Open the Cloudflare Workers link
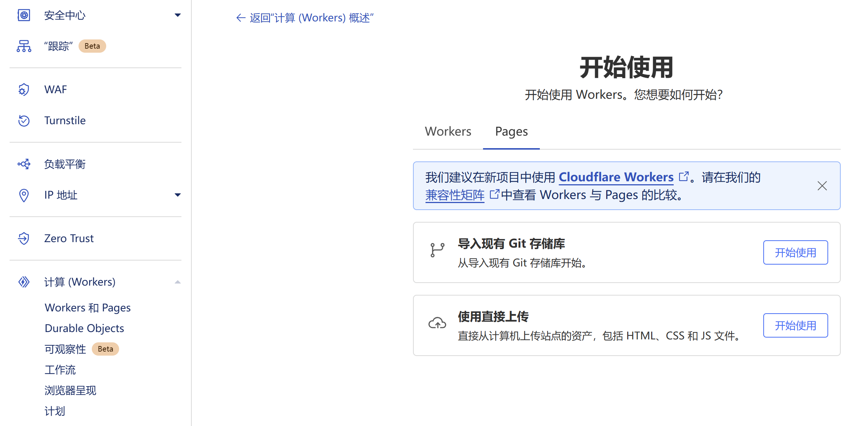Viewport: 868px width, 426px height. [616, 177]
